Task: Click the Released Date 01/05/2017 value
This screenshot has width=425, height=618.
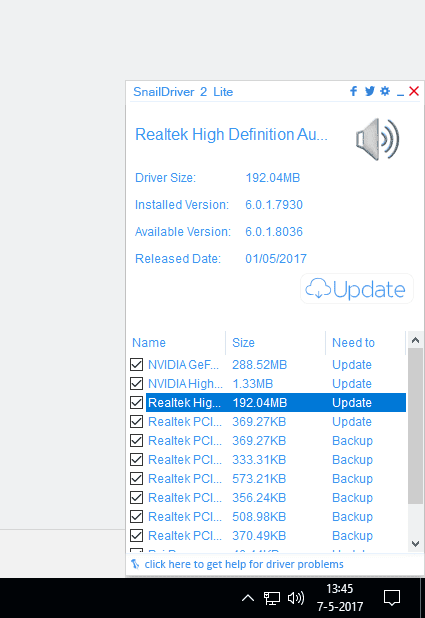Action: click(x=276, y=259)
